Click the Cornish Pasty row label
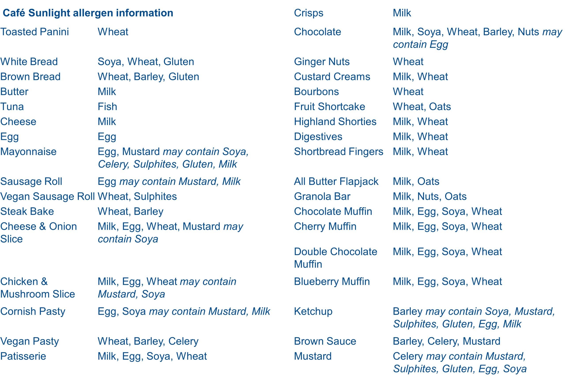 point(33,311)
